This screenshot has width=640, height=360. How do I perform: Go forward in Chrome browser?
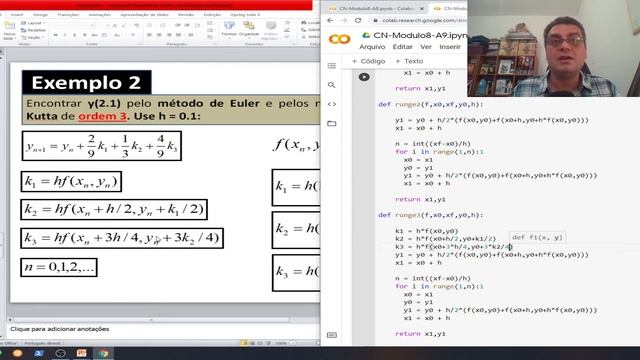(x=344, y=20)
